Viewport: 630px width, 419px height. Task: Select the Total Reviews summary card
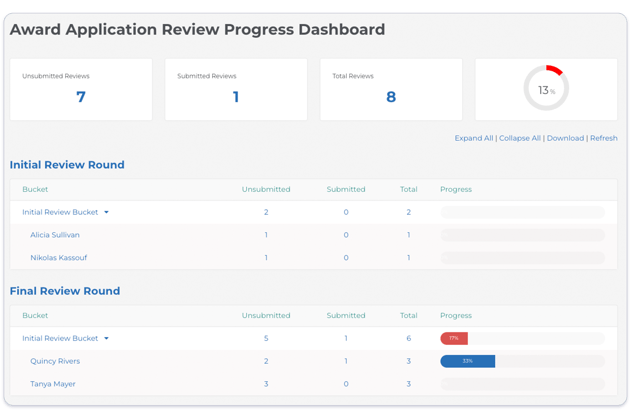[x=391, y=90]
